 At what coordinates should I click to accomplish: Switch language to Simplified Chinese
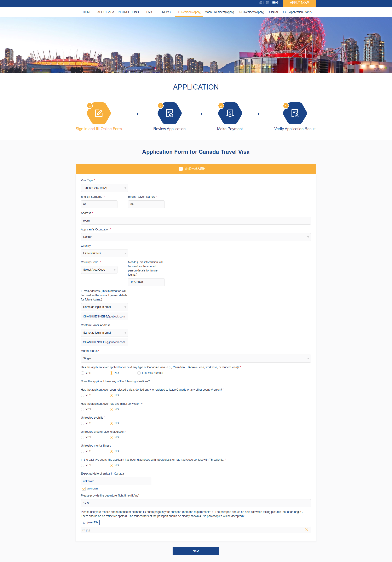[261, 3]
